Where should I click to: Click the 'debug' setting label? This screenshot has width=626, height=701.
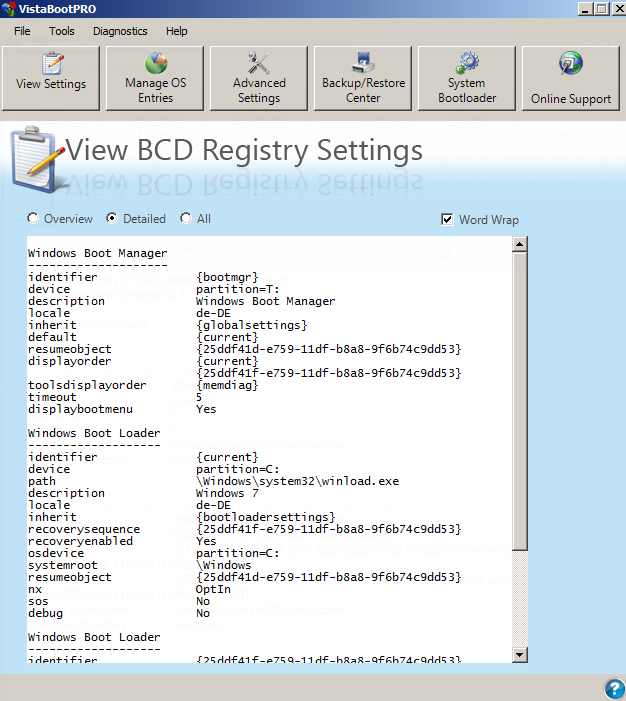pos(45,613)
